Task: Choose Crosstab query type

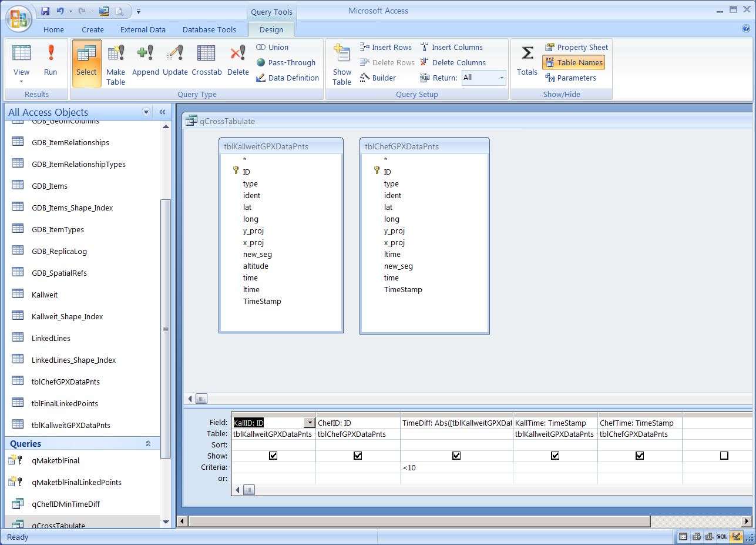Action: pos(207,61)
